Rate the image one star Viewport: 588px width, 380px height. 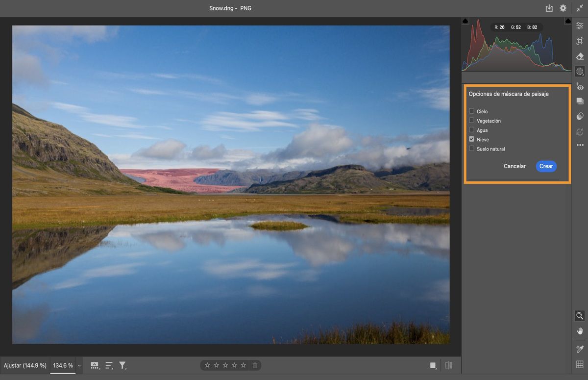point(207,365)
